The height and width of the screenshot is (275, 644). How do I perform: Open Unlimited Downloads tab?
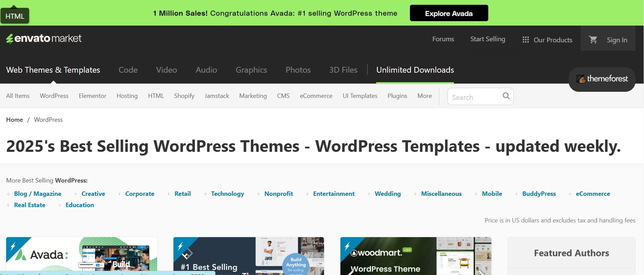click(x=415, y=70)
